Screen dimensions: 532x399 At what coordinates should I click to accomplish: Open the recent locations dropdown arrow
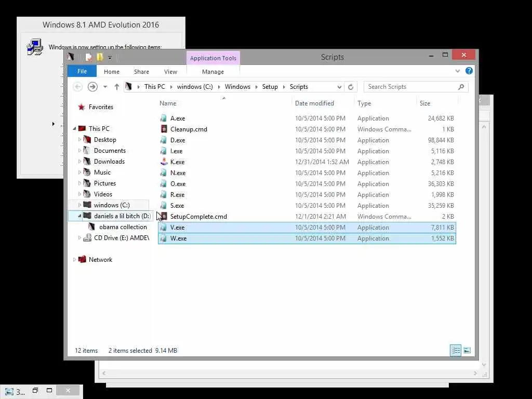click(x=105, y=87)
